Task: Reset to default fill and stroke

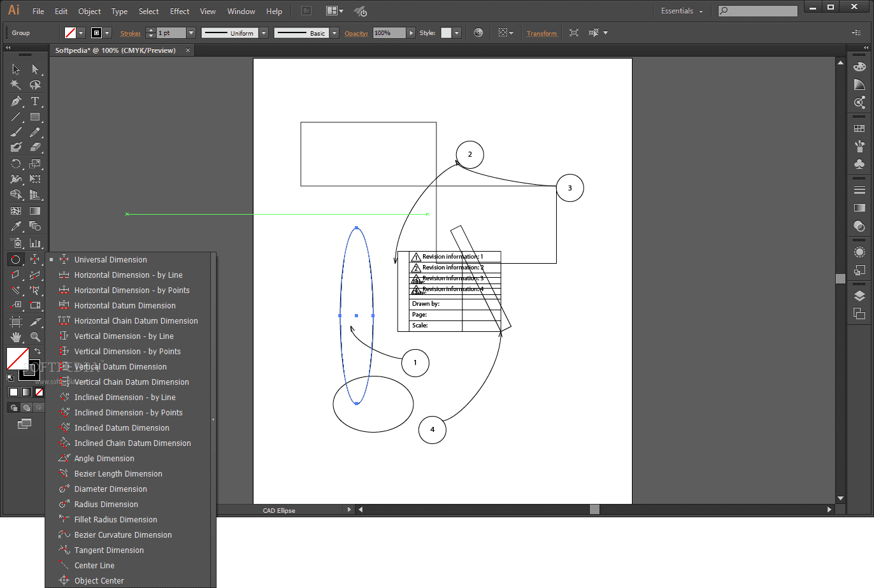Action: click(10, 377)
